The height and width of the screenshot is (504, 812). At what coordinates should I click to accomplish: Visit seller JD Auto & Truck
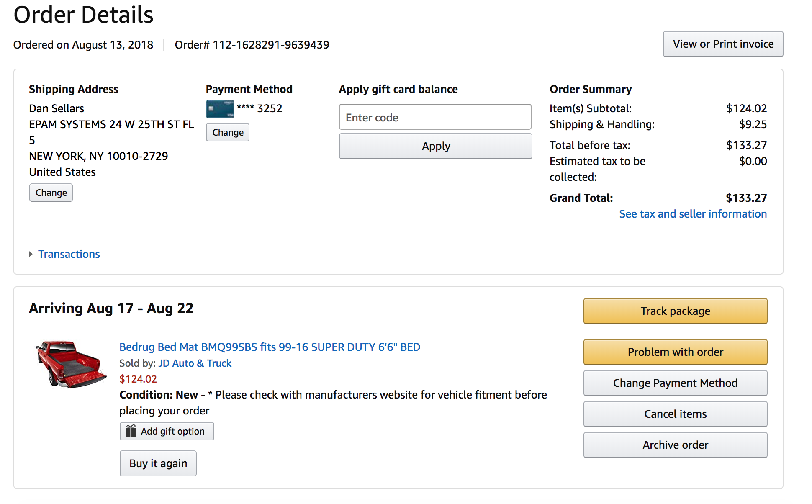[195, 363]
